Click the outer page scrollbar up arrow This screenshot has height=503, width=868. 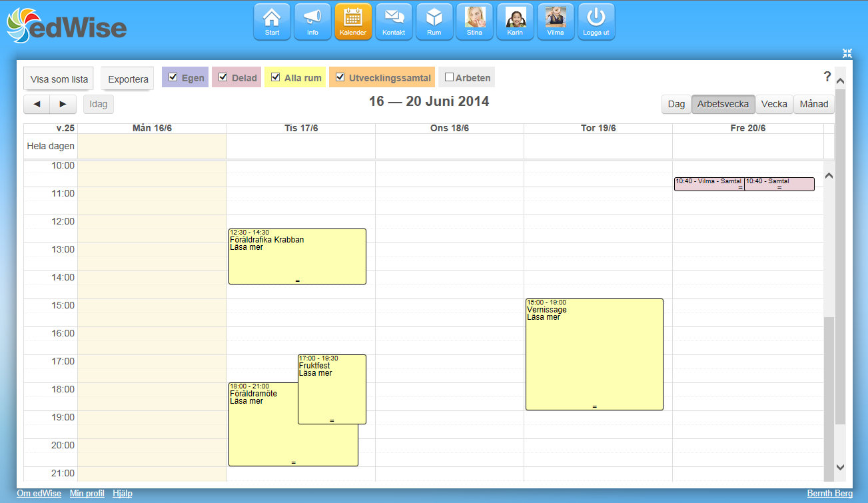tap(840, 81)
